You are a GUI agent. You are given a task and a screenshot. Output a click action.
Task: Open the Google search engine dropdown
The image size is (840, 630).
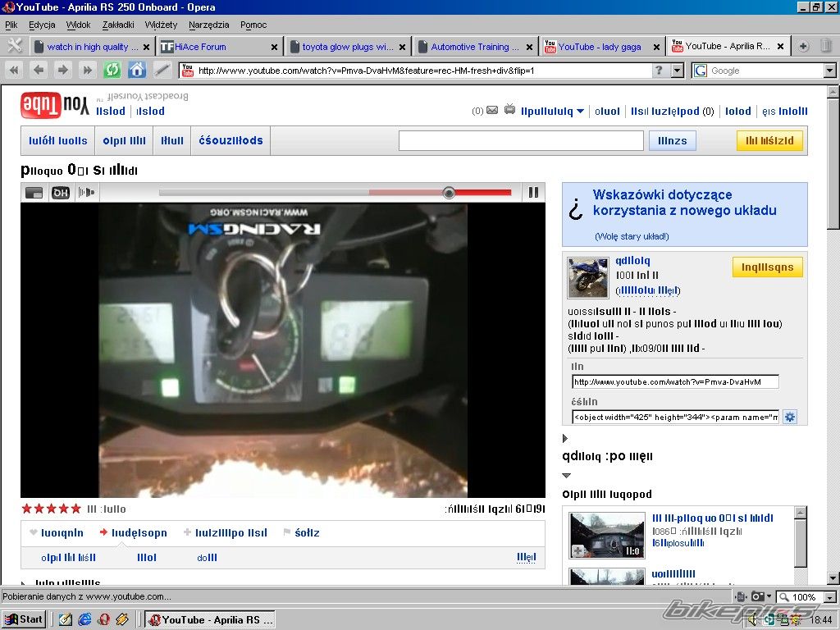(x=829, y=71)
